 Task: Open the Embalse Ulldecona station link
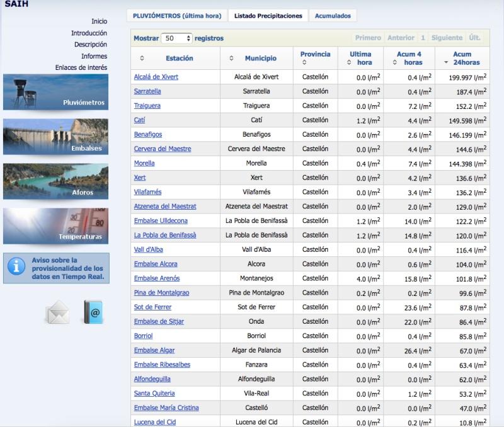tap(161, 221)
